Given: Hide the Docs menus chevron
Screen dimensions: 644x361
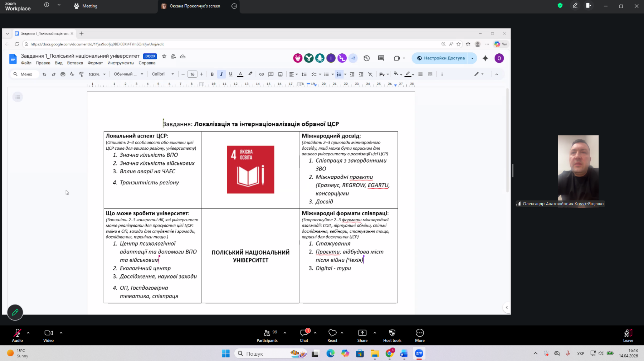Looking at the screenshot, I should coord(497,74).
